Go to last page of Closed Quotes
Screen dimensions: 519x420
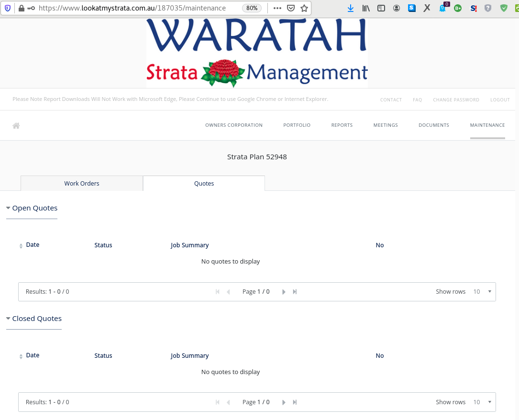(295, 402)
